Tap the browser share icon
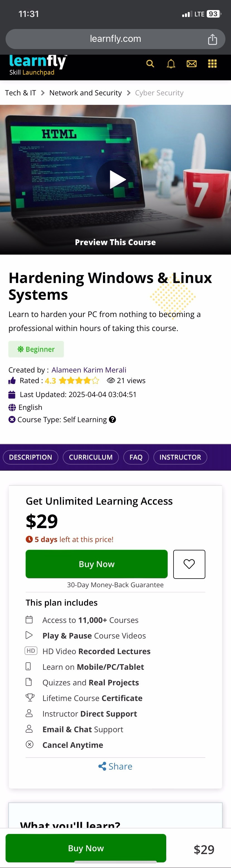This screenshot has width=231, height=868. click(x=213, y=39)
